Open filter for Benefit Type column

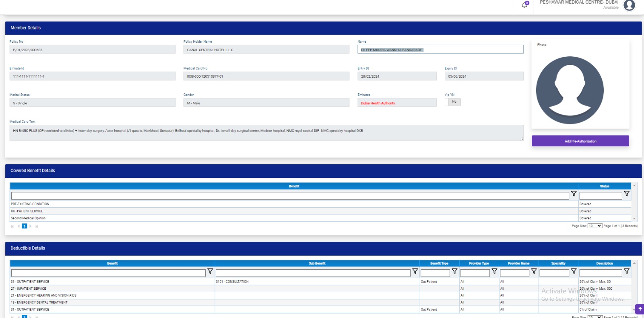(454, 271)
